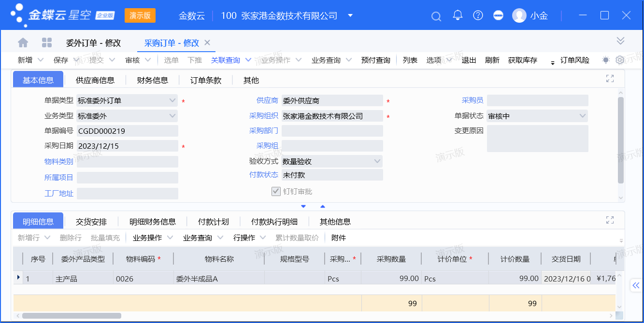Expand the 行操作 menu in detail toolbar

(x=249, y=238)
